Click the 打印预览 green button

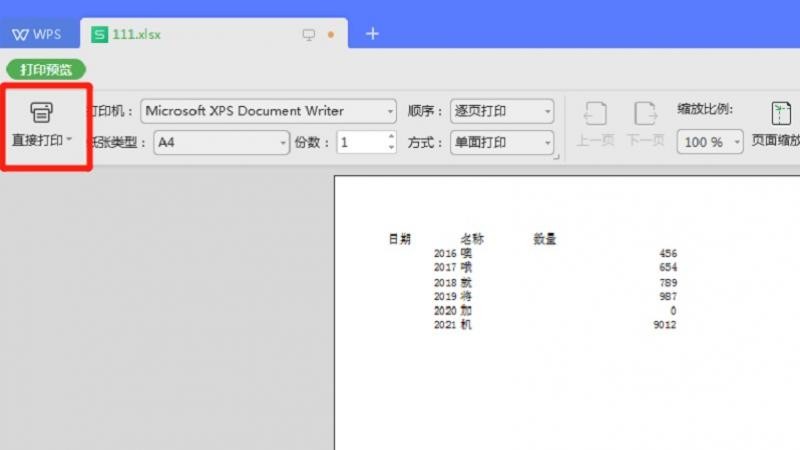click(x=46, y=70)
